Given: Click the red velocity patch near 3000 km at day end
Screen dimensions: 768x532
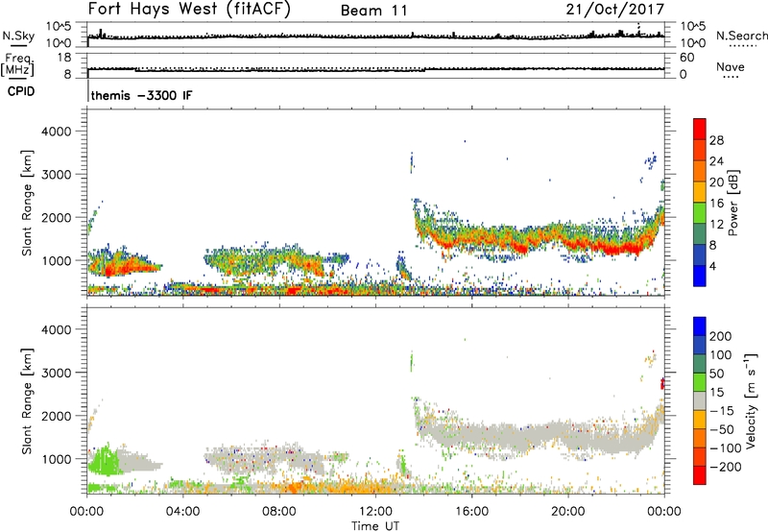Looking at the screenshot, I should (662, 383).
